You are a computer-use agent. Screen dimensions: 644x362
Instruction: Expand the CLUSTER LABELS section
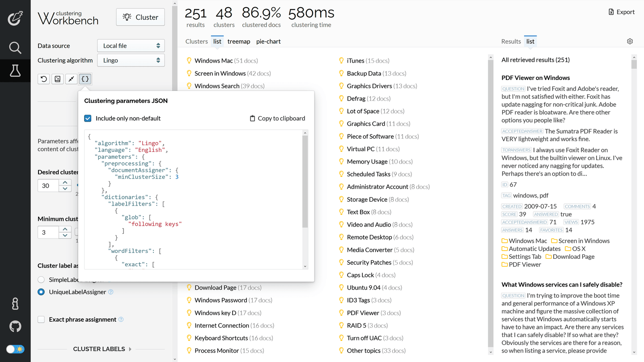(99, 349)
